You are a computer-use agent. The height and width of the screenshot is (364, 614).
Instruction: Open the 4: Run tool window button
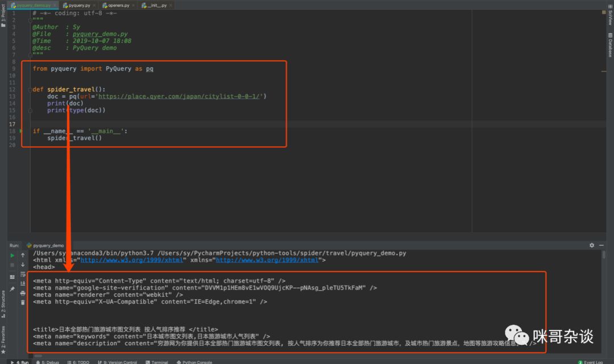coord(19,362)
